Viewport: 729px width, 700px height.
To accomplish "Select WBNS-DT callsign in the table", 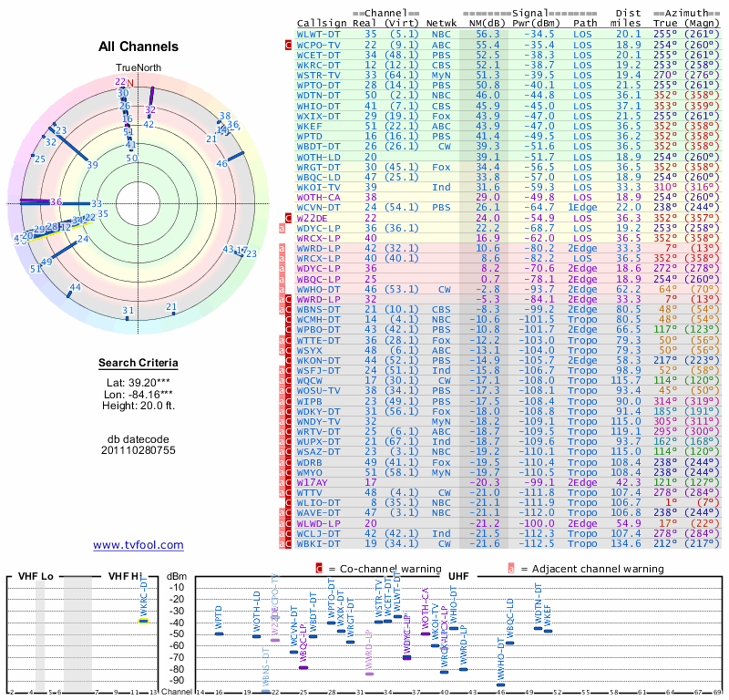I will point(318,309).
